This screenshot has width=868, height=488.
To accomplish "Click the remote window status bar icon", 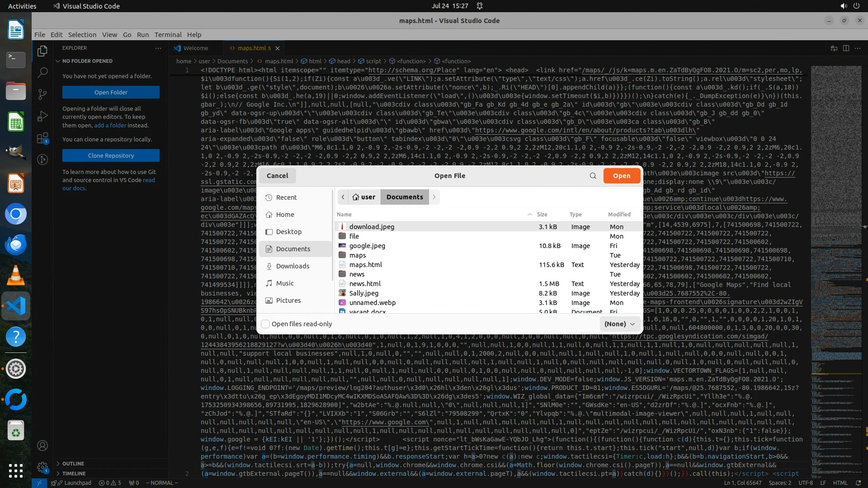I will pos(39,483).
